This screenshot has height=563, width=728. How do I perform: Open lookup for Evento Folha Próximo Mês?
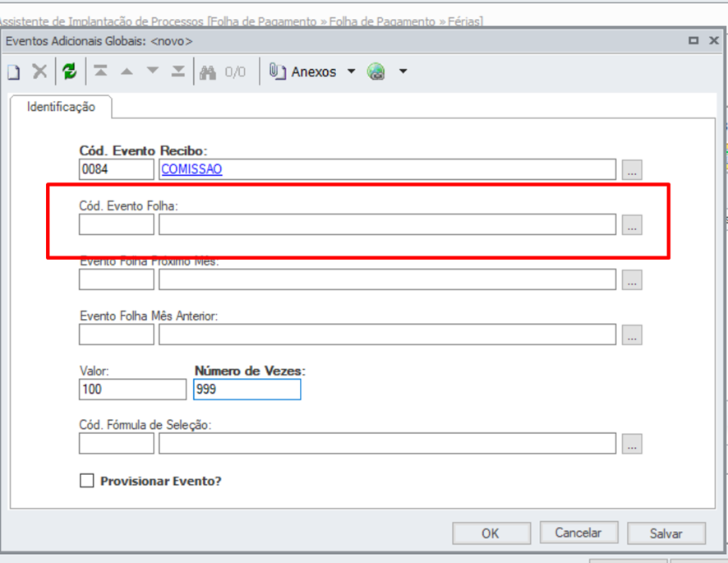tap(632, 279)
